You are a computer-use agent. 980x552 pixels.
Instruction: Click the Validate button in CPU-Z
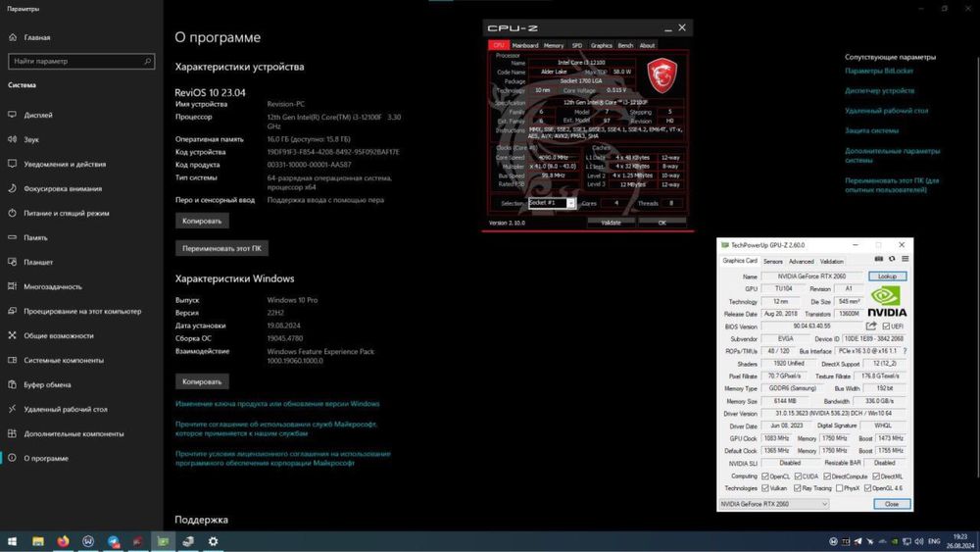click(x=611, y=223)
